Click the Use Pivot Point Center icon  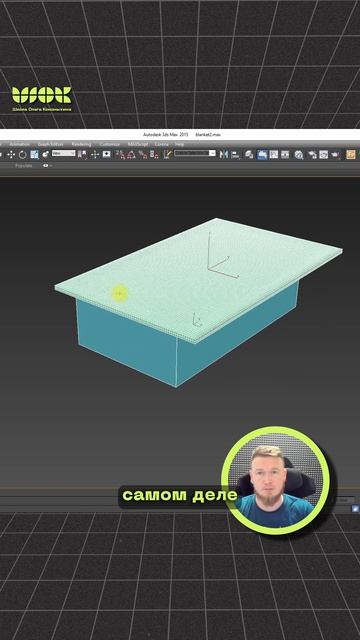click(82, 154)
